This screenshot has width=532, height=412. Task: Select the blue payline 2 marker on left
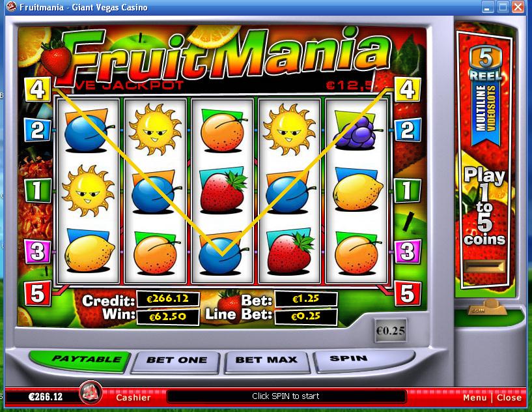[37, 130]
